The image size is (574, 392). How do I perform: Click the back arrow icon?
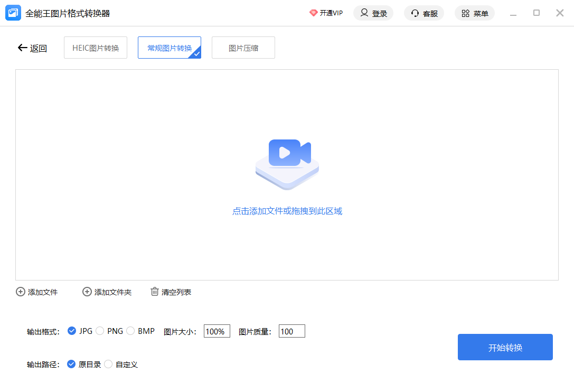pos(22,48)
